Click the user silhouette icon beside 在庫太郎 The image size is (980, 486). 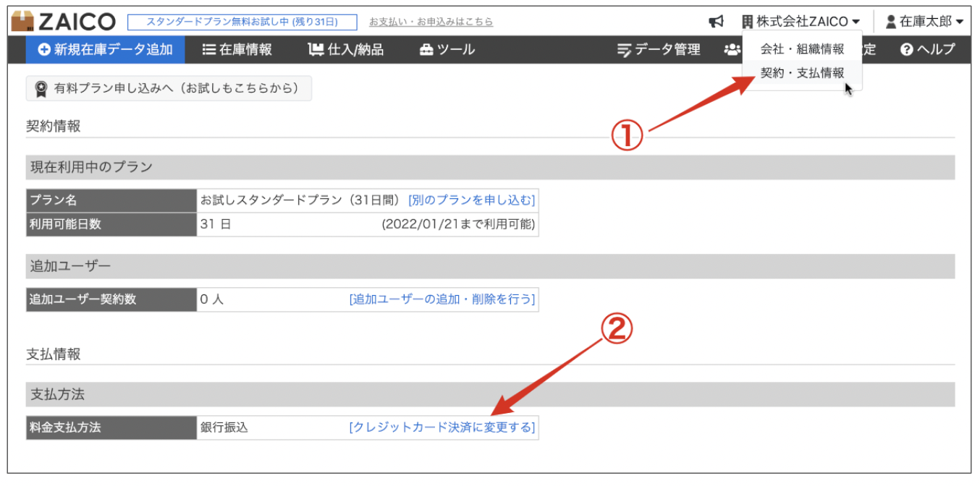(x=891, y=22)
